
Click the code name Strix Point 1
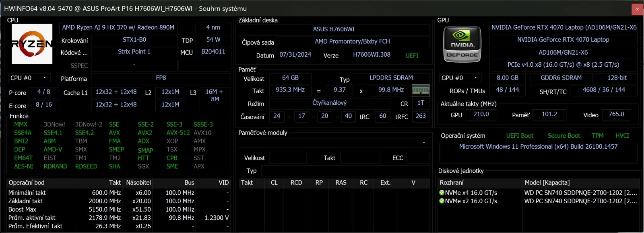[x=134, y=52]
